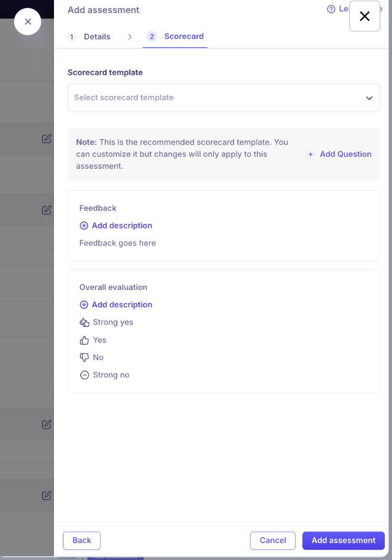Click the Back button
The image size is (392, 560).
click(x=82, y=541)
